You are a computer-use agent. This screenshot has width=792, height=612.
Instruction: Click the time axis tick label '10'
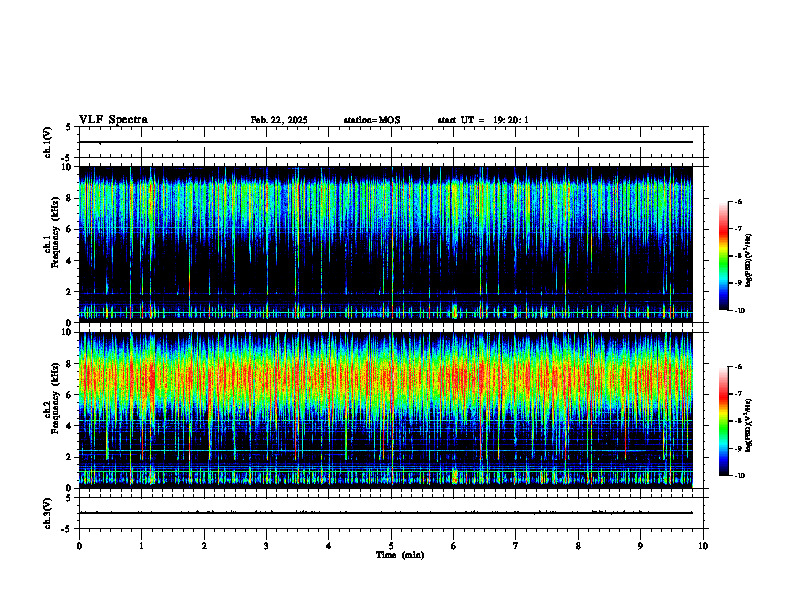703,546
